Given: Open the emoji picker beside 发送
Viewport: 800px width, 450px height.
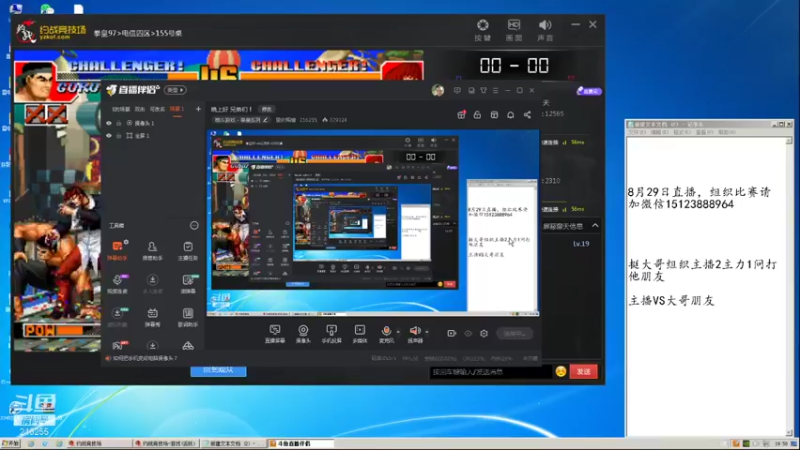Looking at the screenshot, I should click(561, 371).
